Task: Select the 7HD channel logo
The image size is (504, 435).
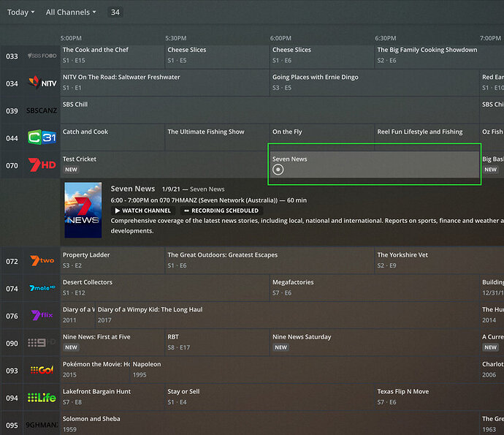Action: coord(42,164)
